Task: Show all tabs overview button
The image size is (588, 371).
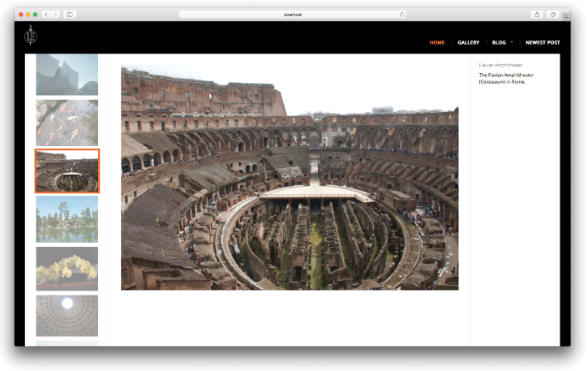Action: coord(552,15)
